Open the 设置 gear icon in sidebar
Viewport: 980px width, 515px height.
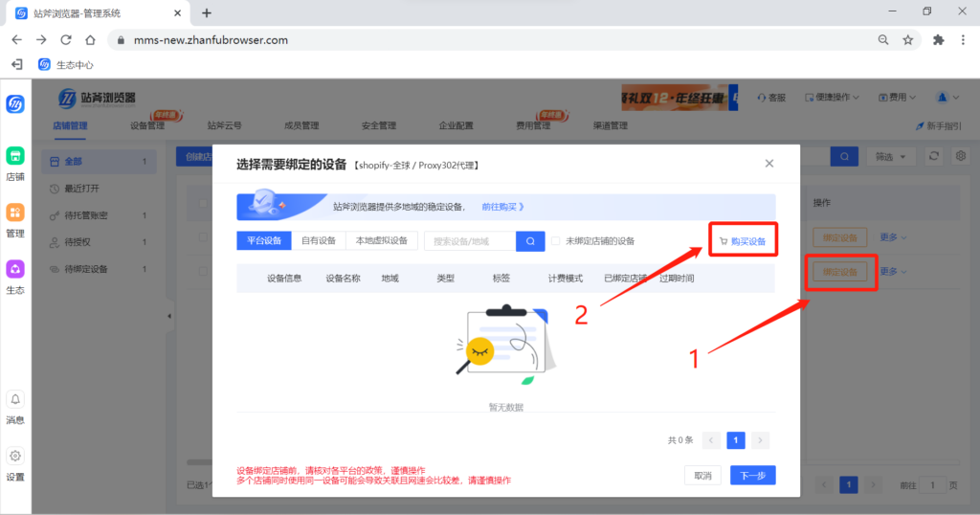(15, 457)
